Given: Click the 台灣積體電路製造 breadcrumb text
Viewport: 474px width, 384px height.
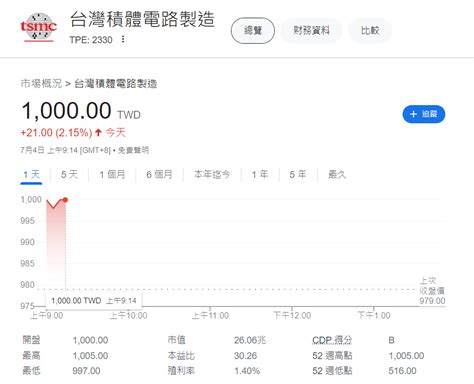Looking at the screenshot, I should click(115, 83).
